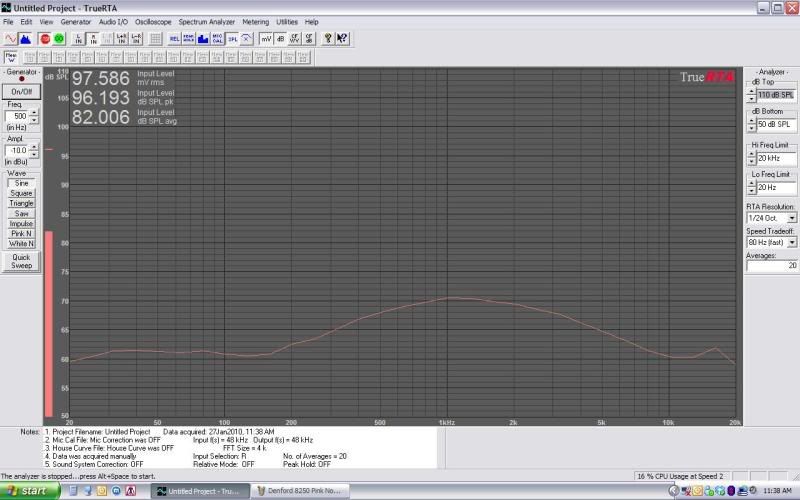
Task: Select the R IN input toolbar button
Action: [x=93, y=39]
